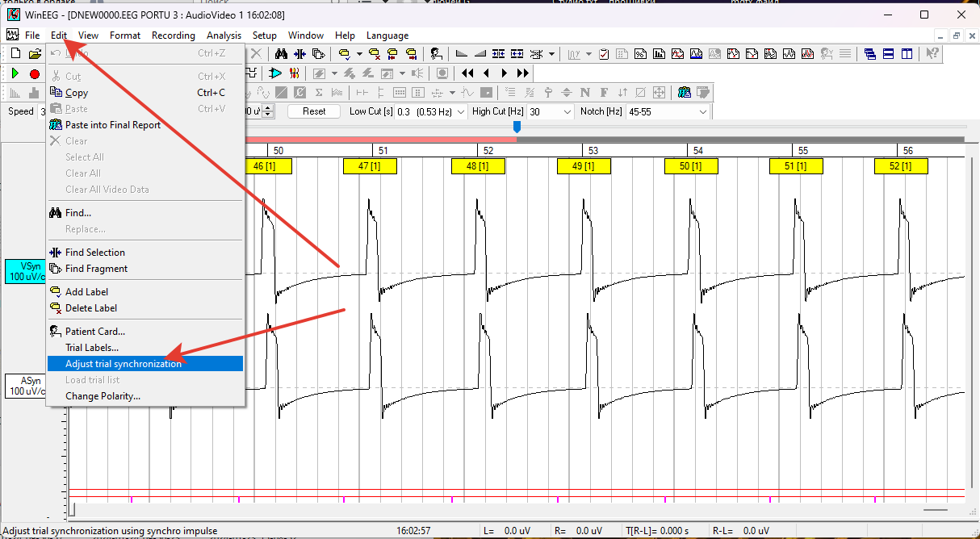The width and height of the screenshot is (980, 539).
Task: Open the Setup menu
Action: [264, 36]
